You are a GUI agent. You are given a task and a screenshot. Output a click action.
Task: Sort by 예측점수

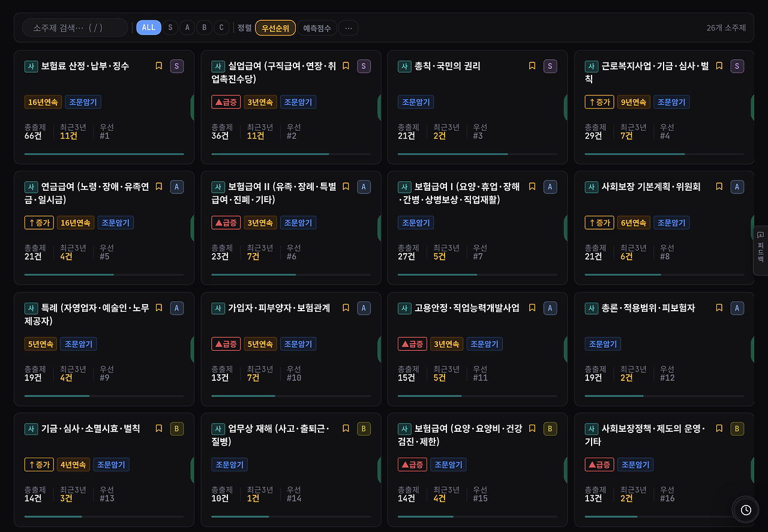pyautogui.click(x=317, y=28)
